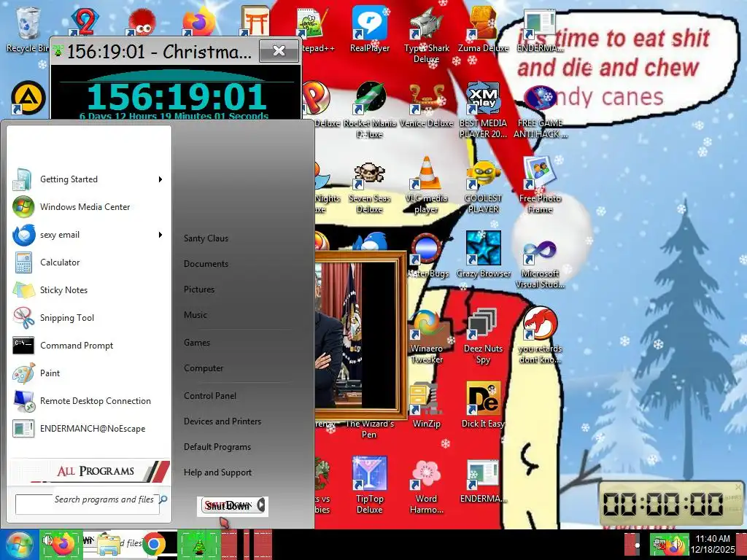Open File Explorer from the taskbar
The height and width of the screenshot is (560, 747).
109,544
